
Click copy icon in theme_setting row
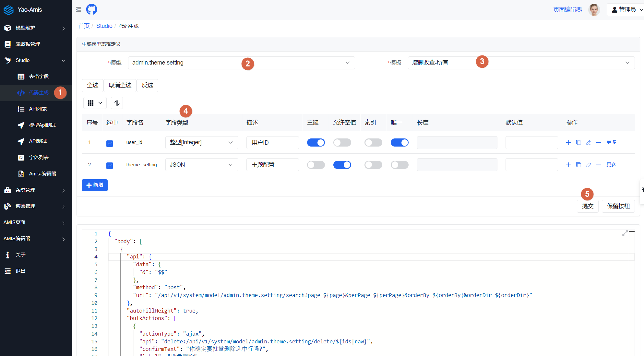578,165
